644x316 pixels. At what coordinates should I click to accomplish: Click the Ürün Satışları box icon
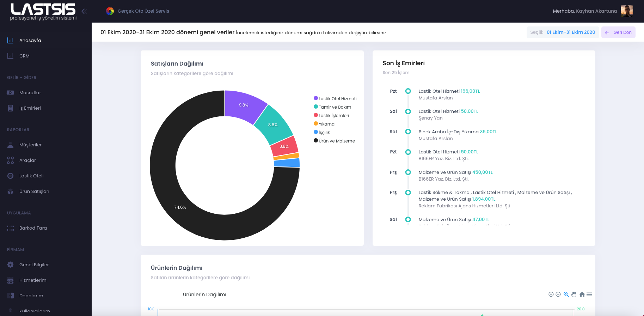click(x=11, y=191)
